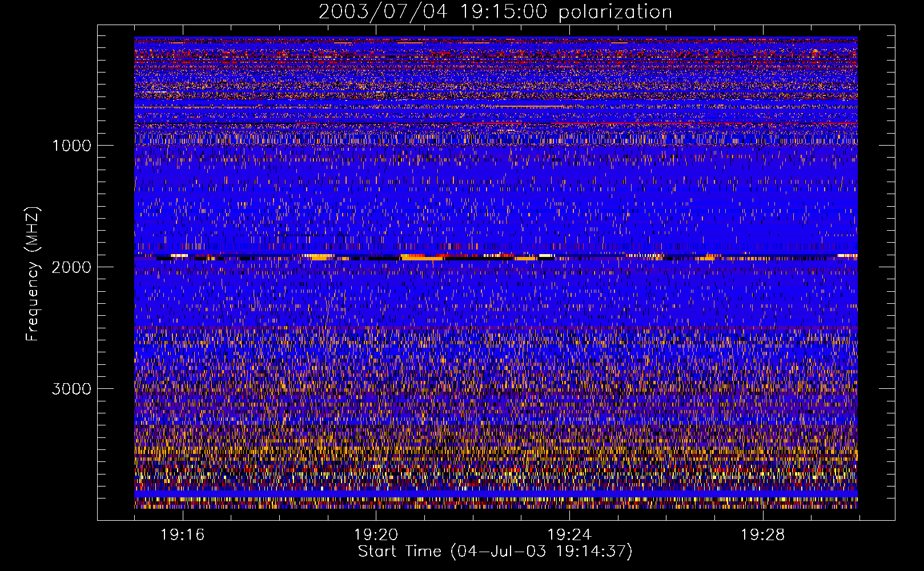Click the 1000 frequency tick label
Image resolution: width=924 pixels, height=571 pixels.
tap(71, 146)
